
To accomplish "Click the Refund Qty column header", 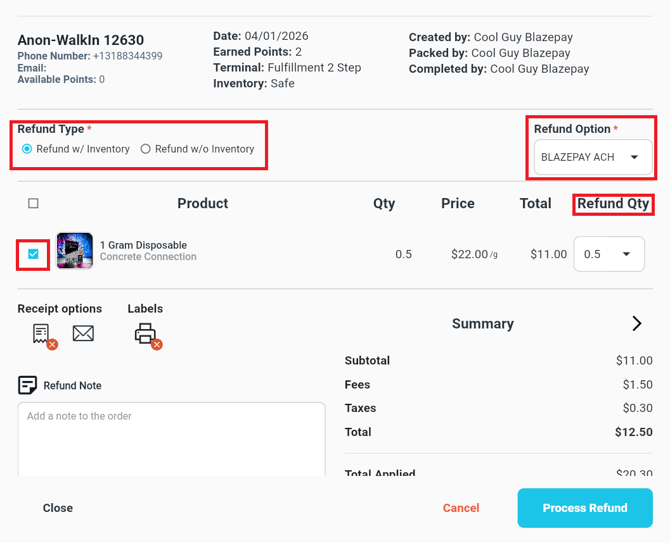I will tap(613, 203).
